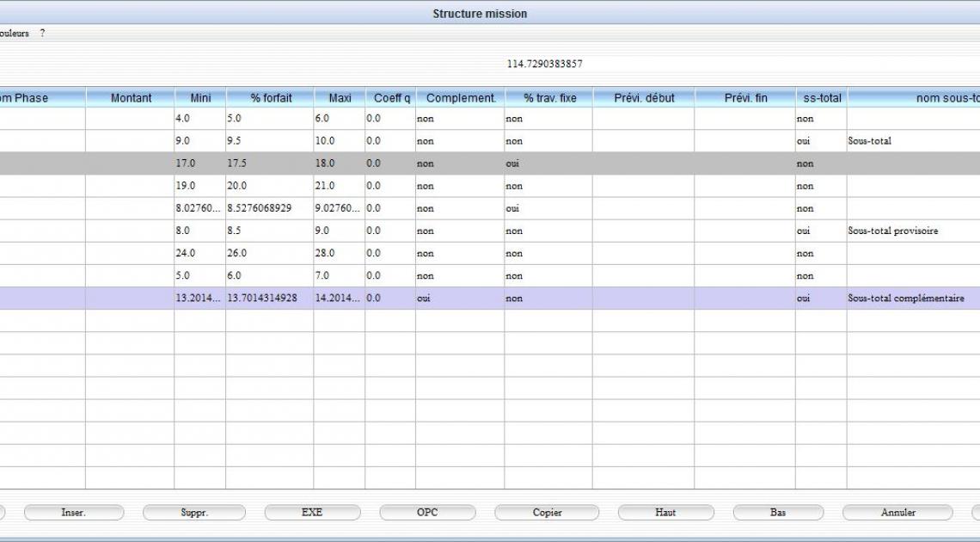Click the % forfait cell showing 9.5

coord(269,140)
